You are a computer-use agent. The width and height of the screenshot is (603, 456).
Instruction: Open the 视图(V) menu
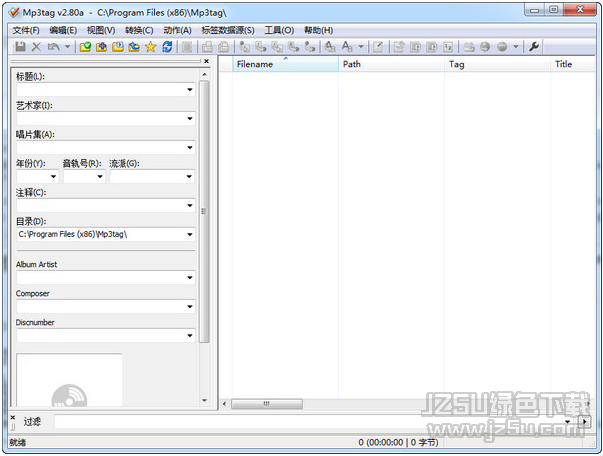click(101, 30)
